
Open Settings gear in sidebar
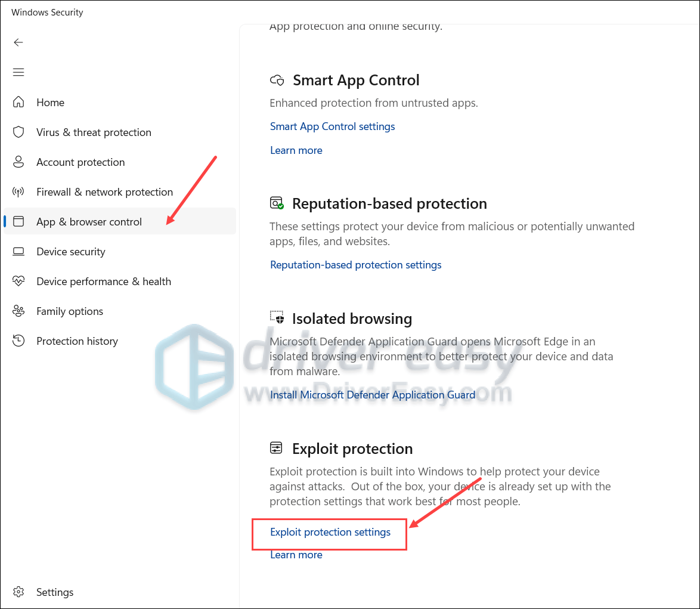(18, 592)
